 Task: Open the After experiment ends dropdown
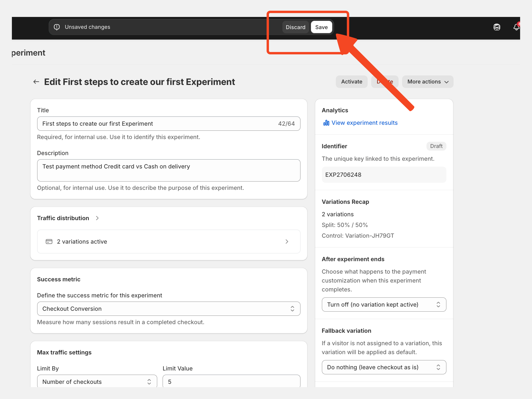coord(384,305)
